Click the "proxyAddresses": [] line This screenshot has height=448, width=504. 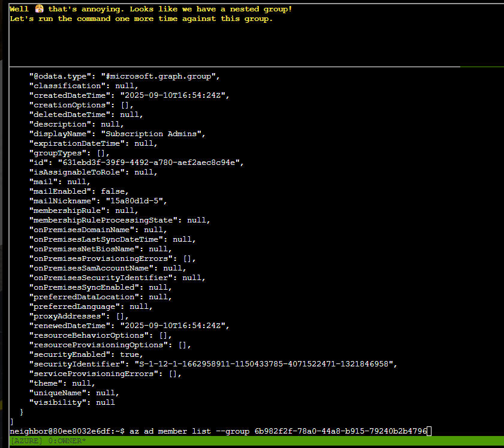(x=79, y=316)
